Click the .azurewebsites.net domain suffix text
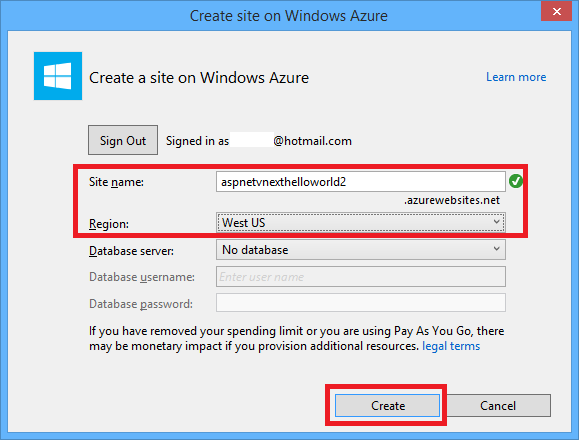 452,200
